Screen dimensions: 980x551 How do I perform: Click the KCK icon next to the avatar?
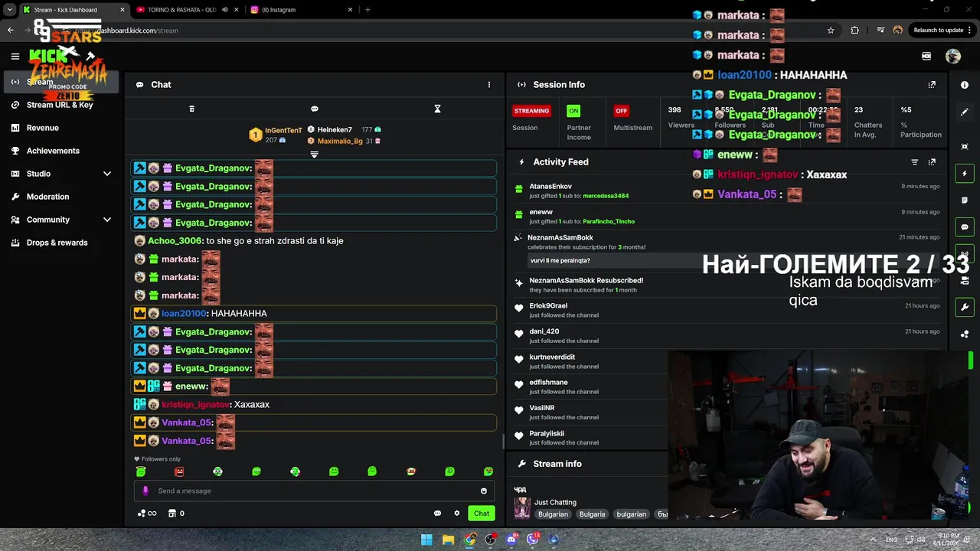click(926, 56)
